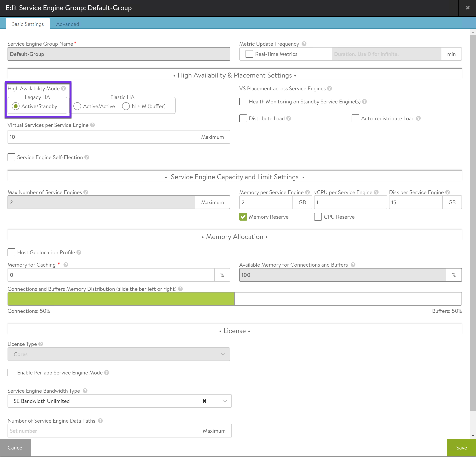Select N + M (buffer) HA mode

point(126,106)
